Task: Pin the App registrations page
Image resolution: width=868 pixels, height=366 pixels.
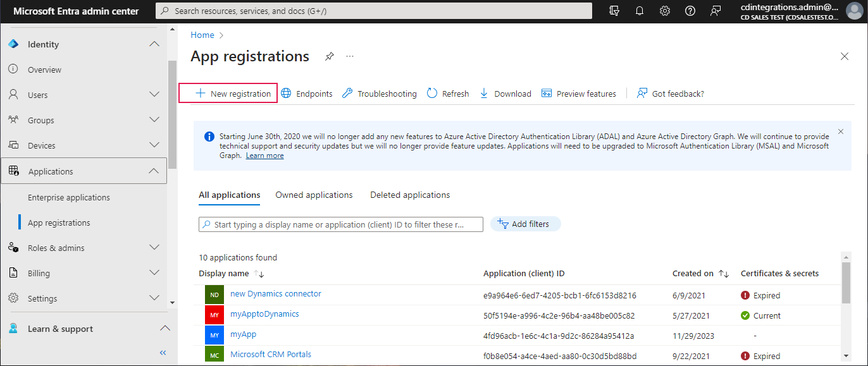Action: [x=329, y=56]
